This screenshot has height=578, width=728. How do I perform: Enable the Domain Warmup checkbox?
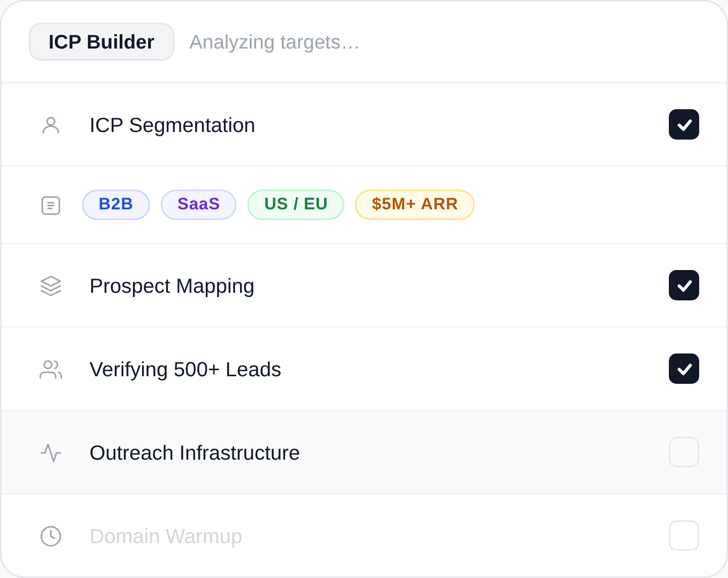point(684,536)
